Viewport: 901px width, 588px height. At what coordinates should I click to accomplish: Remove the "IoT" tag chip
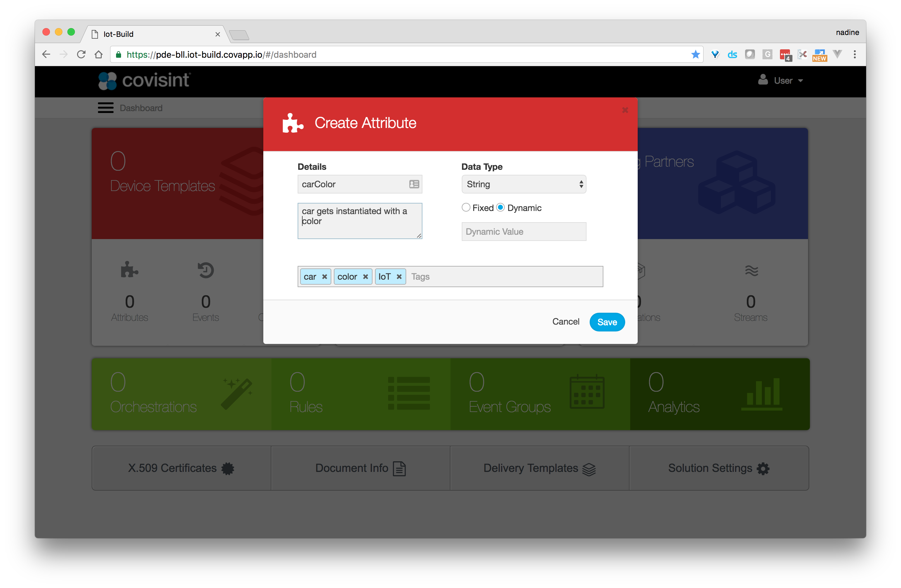click(x=399, y=277)
